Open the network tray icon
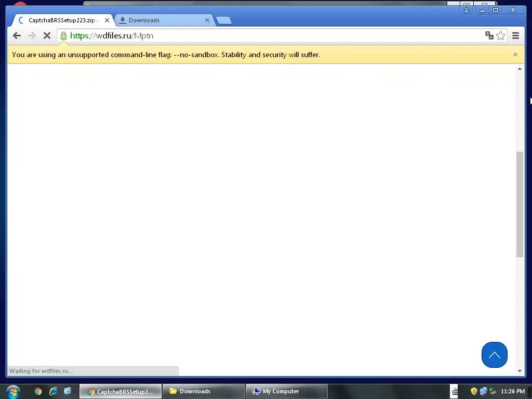 tap(483, 391)
